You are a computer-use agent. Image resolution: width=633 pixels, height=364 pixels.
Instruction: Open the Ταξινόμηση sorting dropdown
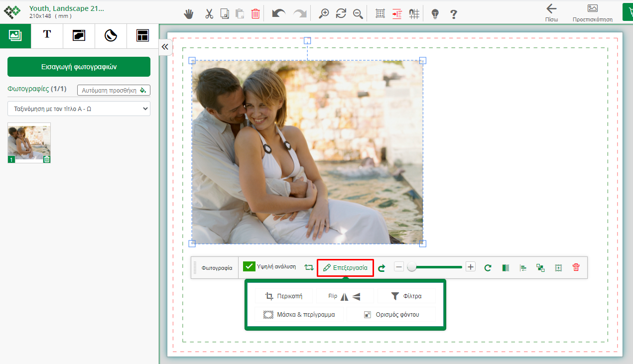(x=79, y=109)
